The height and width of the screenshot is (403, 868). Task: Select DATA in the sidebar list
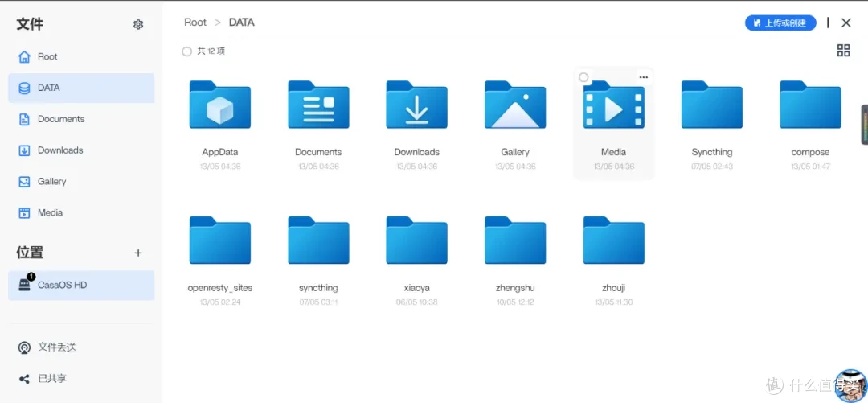coord(81,88)
